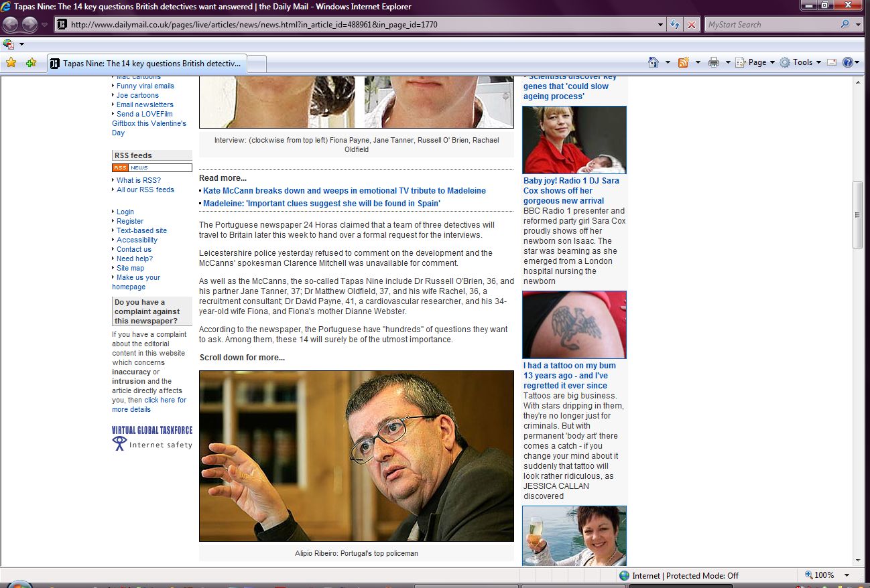This screenshot has width=870, height=588.
Task: Click the Refresh page icon
Action: tap(676, 25)
